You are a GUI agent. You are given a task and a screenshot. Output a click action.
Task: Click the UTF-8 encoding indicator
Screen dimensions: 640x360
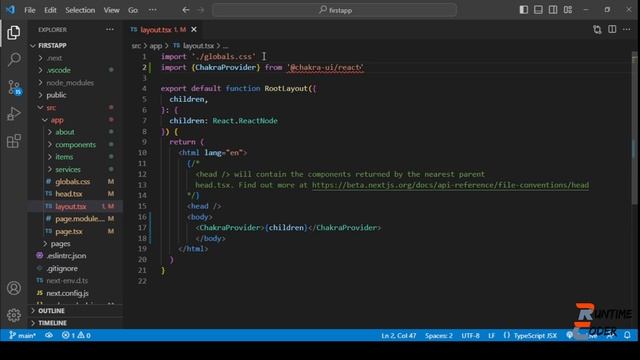471,336
